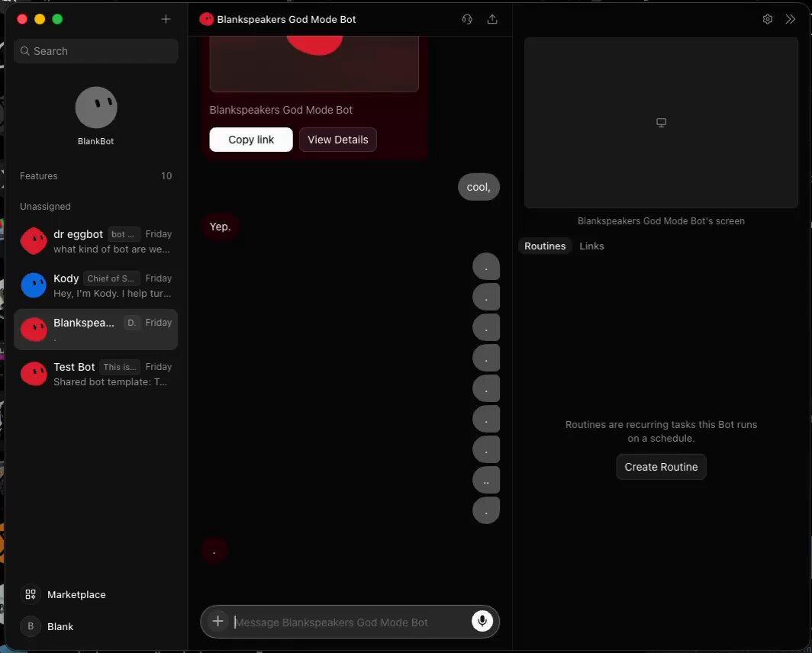Click the red bot avatar in chat header
The width and height of the screenshot is (812, 653).
tap(207, 19)
